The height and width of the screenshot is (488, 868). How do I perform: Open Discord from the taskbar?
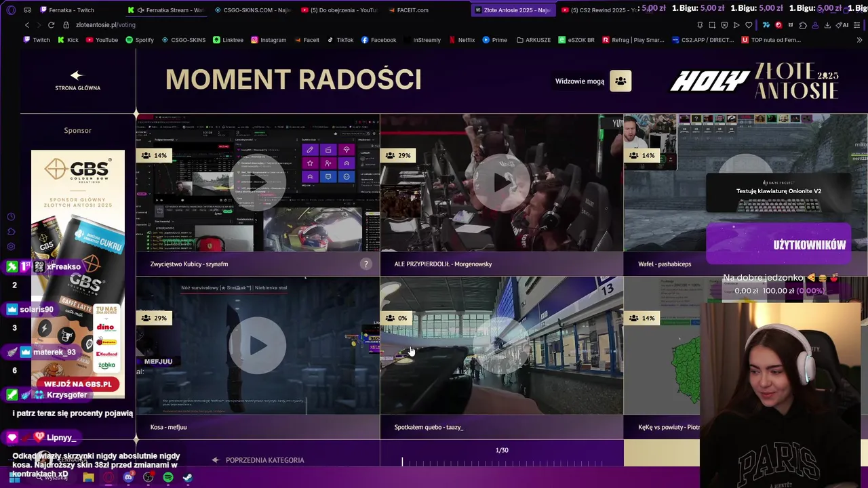(128, 477)
